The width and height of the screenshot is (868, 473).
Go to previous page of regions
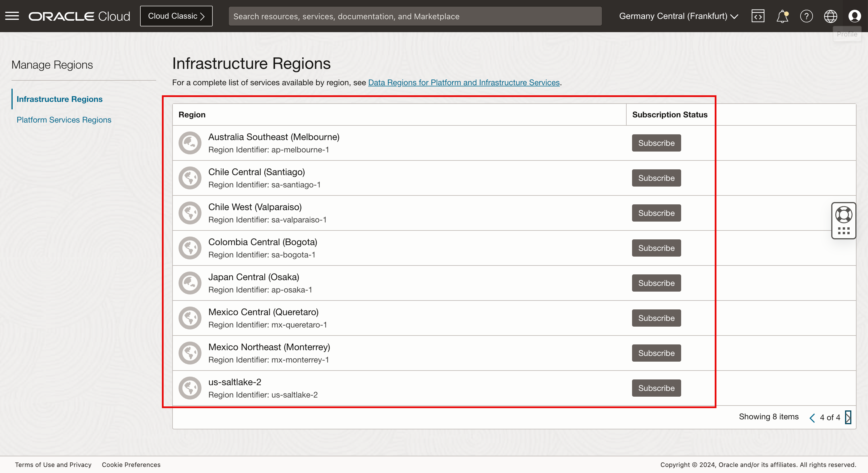pyautogui.click(x=812, y=418)
